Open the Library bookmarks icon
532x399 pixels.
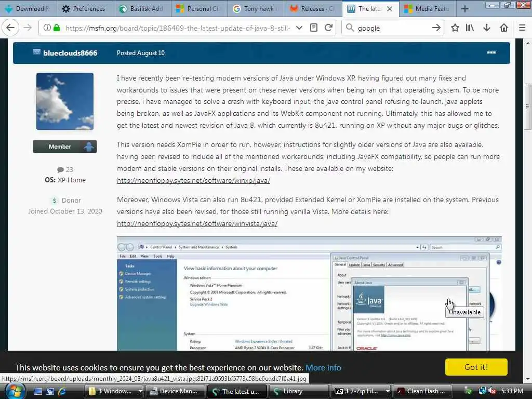470,28
